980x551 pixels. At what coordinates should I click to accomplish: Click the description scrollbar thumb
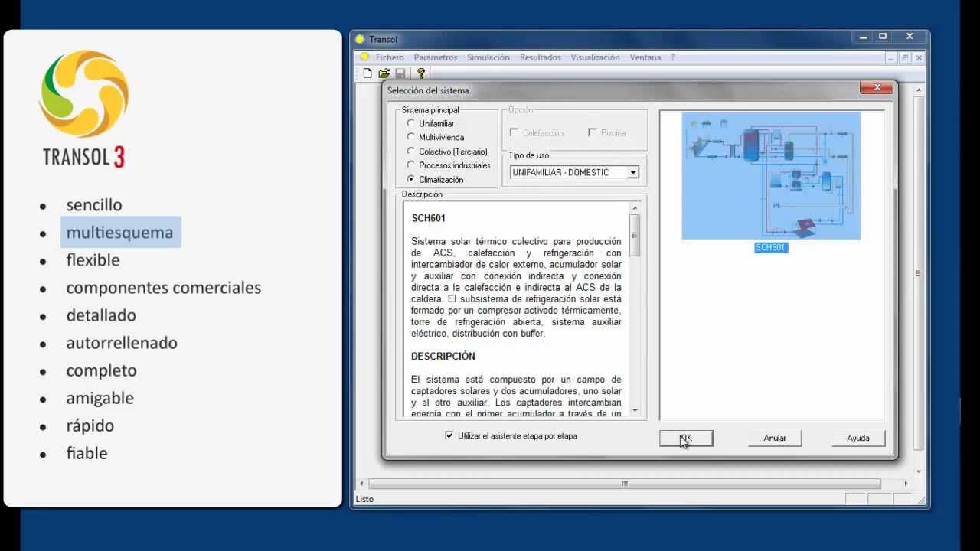pyautogui.click(x=635, y=235)
